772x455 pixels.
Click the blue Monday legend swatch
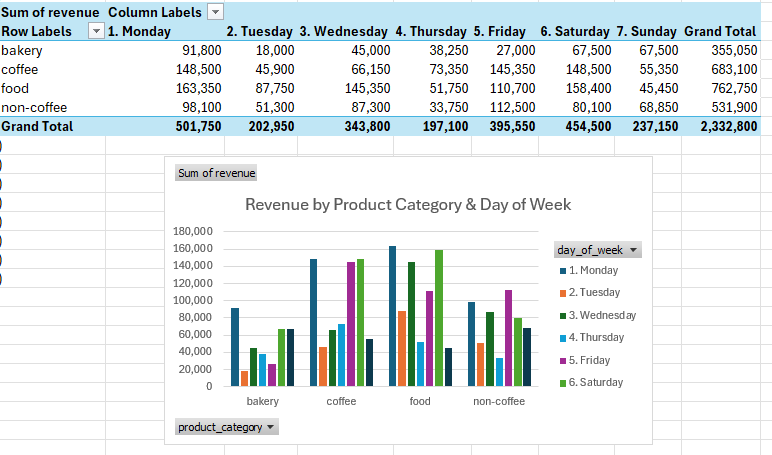tap(563, 271)
